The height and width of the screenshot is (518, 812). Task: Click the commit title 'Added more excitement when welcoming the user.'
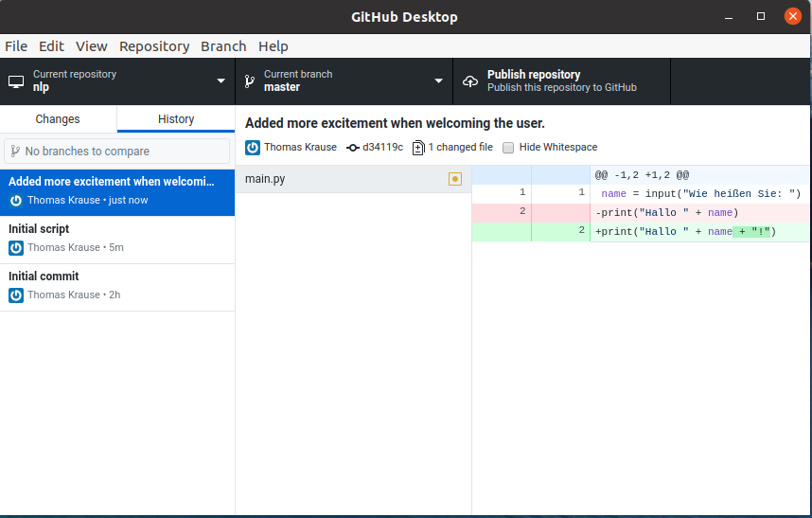click(395, 123)
